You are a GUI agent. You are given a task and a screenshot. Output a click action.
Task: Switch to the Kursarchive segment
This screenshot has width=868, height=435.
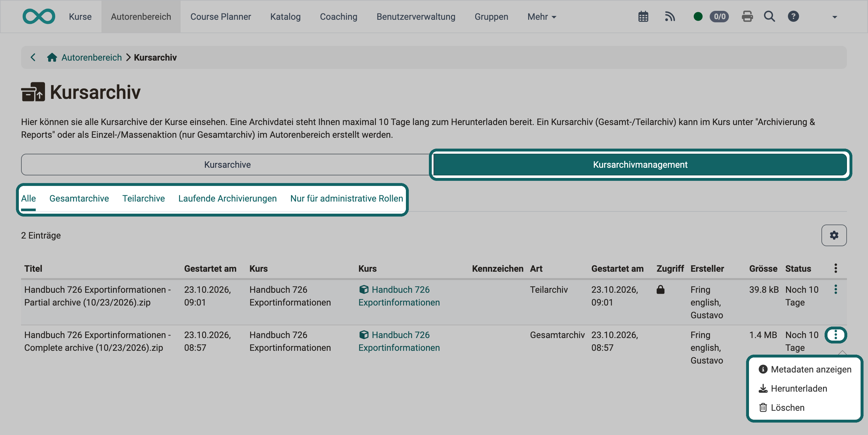click(227, 164)
